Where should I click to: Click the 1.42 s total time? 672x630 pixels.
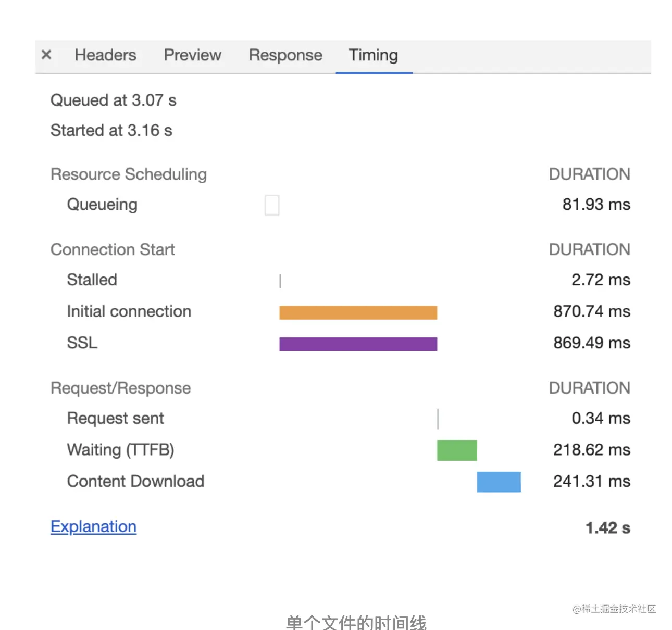click(607, 528)
